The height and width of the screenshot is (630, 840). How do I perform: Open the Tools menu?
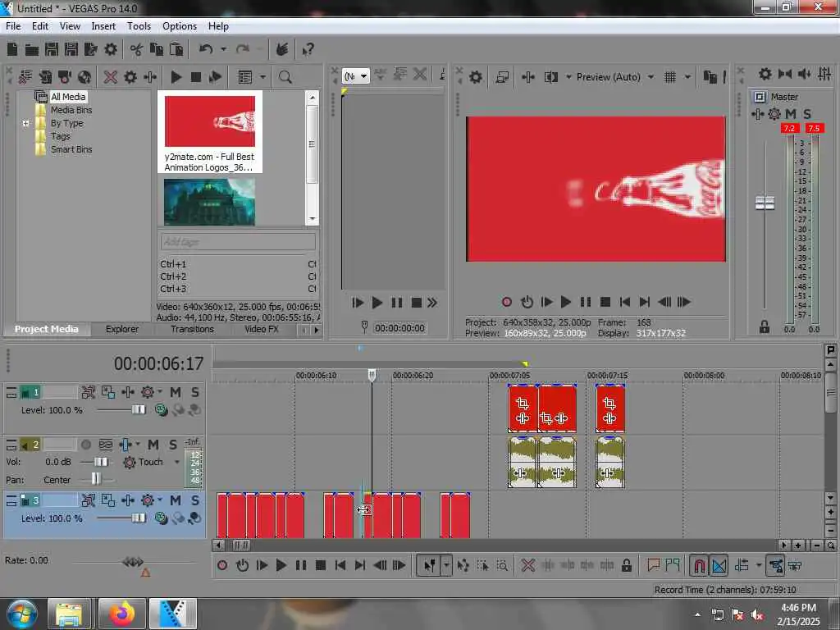pos(139,26)
